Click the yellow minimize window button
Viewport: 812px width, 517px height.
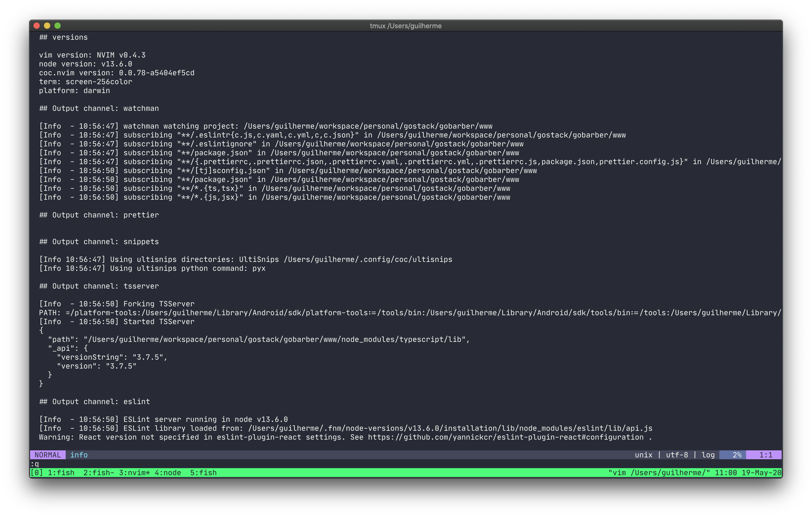pos(47,26)
